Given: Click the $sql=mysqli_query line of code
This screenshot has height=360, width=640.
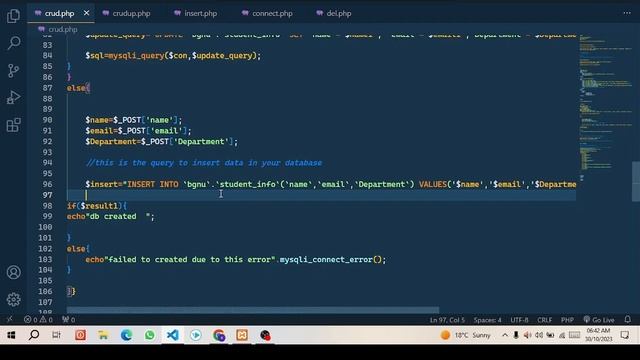Looking at the screenshot, I should point(173,56).
